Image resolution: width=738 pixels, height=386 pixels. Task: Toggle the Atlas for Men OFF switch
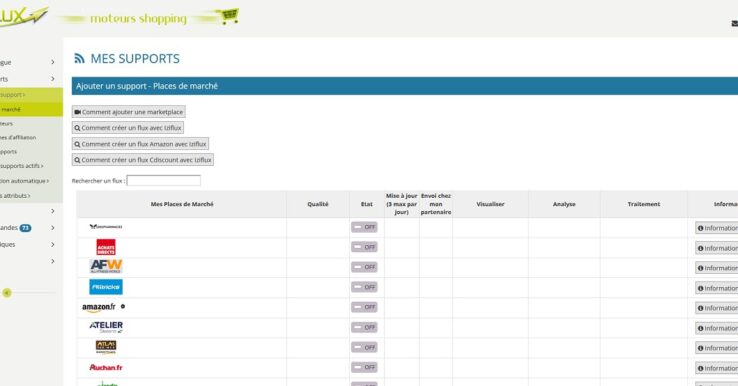pyautogui.click(x=364, y=347)
